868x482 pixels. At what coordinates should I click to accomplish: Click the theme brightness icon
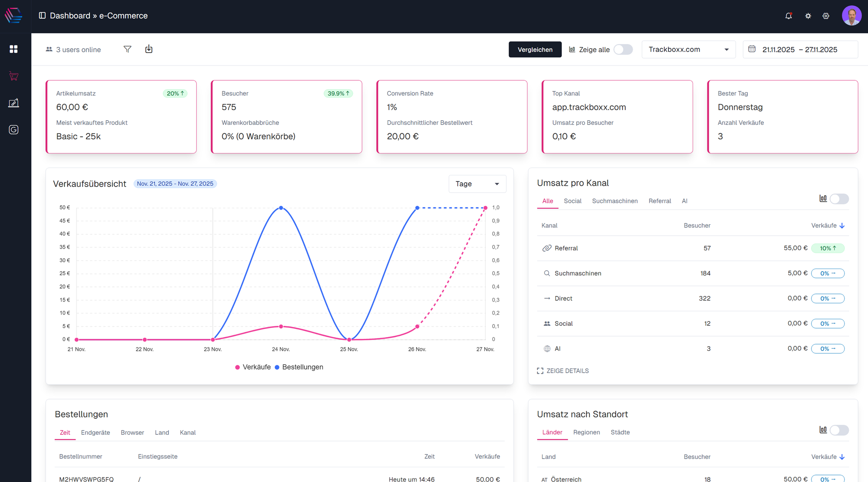808,16
